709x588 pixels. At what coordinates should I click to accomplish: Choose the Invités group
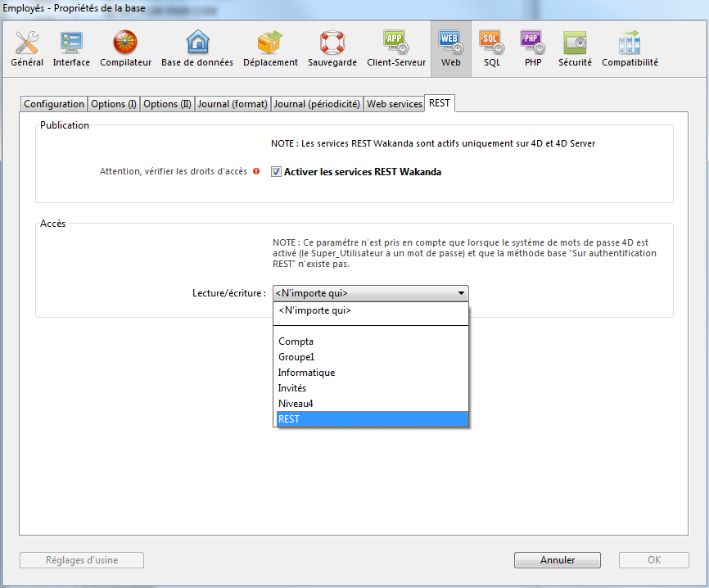[373, 388]
